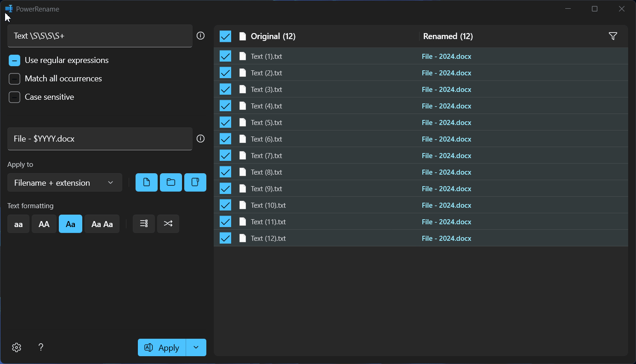Select file name 'Text (1).txt'

point(267,57)
